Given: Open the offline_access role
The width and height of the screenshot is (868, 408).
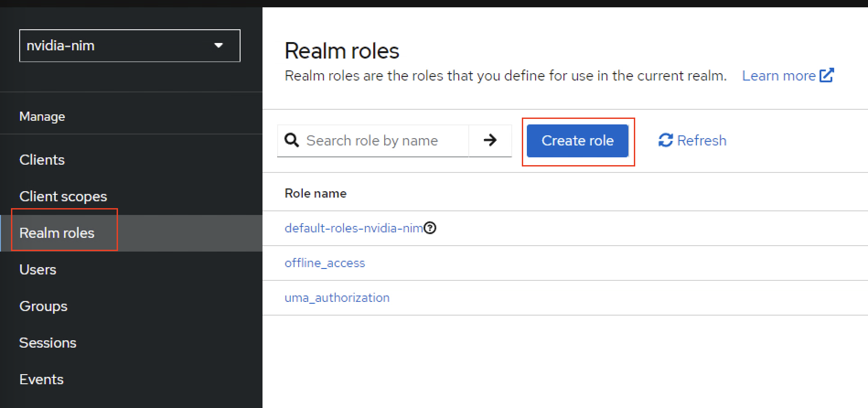Looking at the screenshot, I should (x=325, y=263).
